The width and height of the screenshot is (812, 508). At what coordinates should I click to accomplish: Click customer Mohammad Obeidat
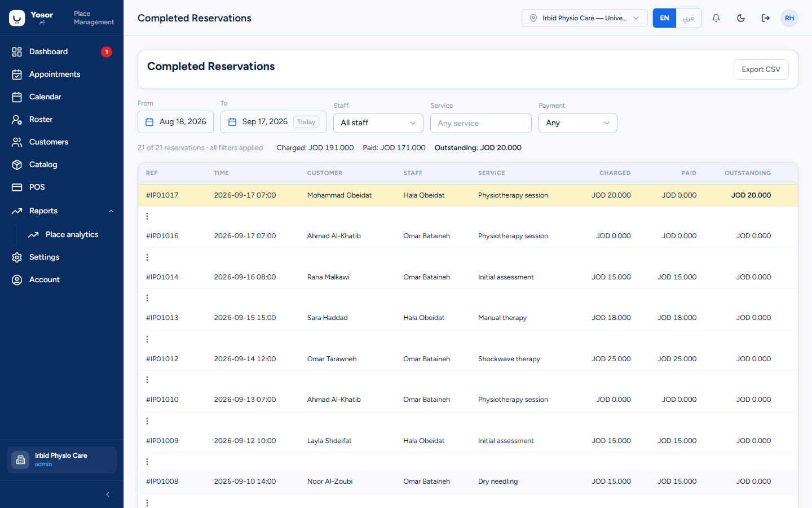click(339, 195)
